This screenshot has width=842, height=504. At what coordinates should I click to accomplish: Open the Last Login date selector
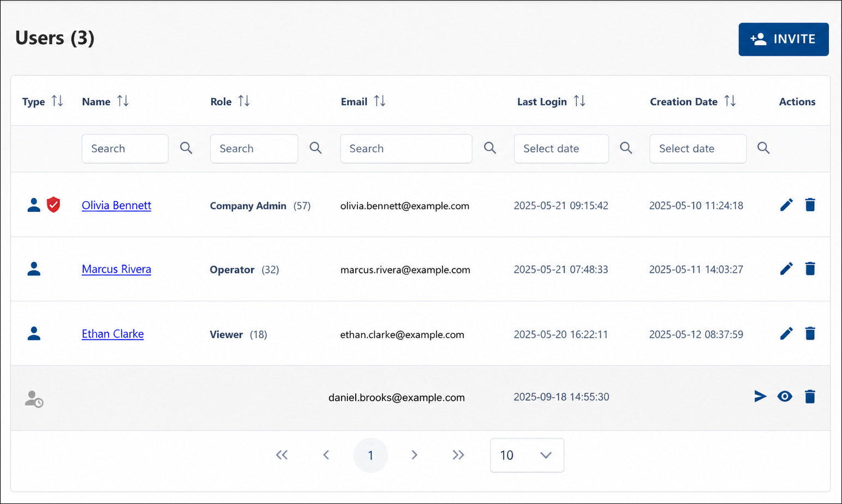561,148
